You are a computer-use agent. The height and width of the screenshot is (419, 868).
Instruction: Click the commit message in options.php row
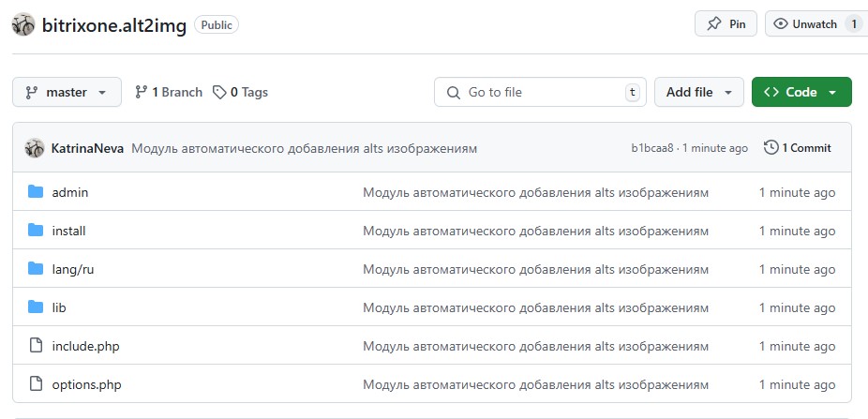[535, 384]
